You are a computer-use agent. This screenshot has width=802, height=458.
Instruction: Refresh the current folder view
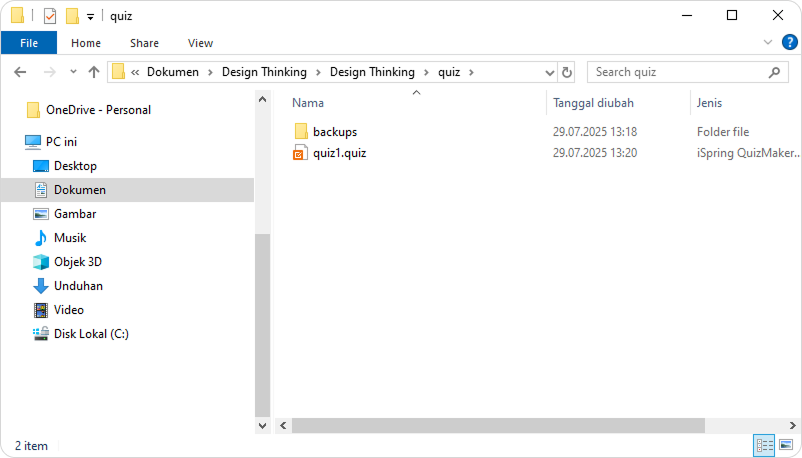[x=568, y=72]
